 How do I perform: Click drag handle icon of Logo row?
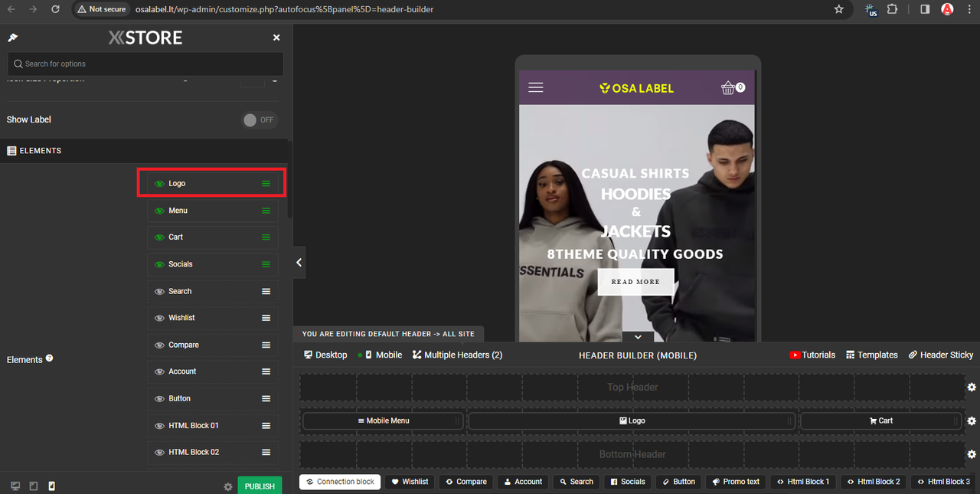coord(266,184)
